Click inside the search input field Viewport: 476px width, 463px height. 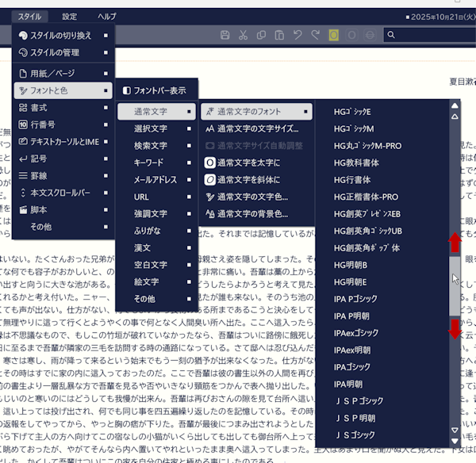point(428,35)
